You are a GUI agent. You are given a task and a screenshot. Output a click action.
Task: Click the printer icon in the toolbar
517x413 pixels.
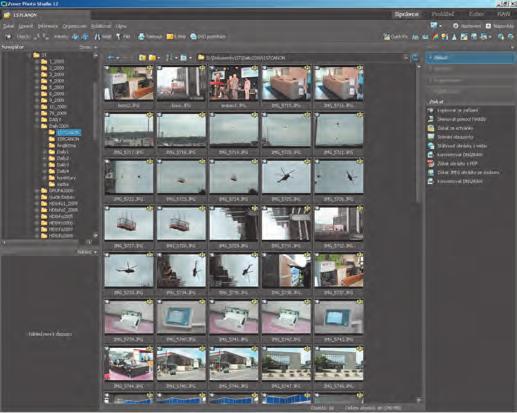click(141, 37)
